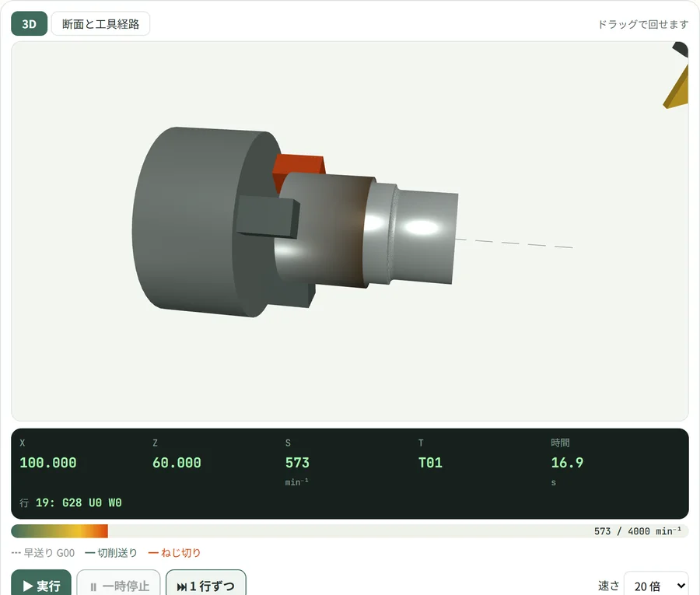Click the current line text G28 U0 W0
Screen dimensions: 700x595
coord(92,502)
